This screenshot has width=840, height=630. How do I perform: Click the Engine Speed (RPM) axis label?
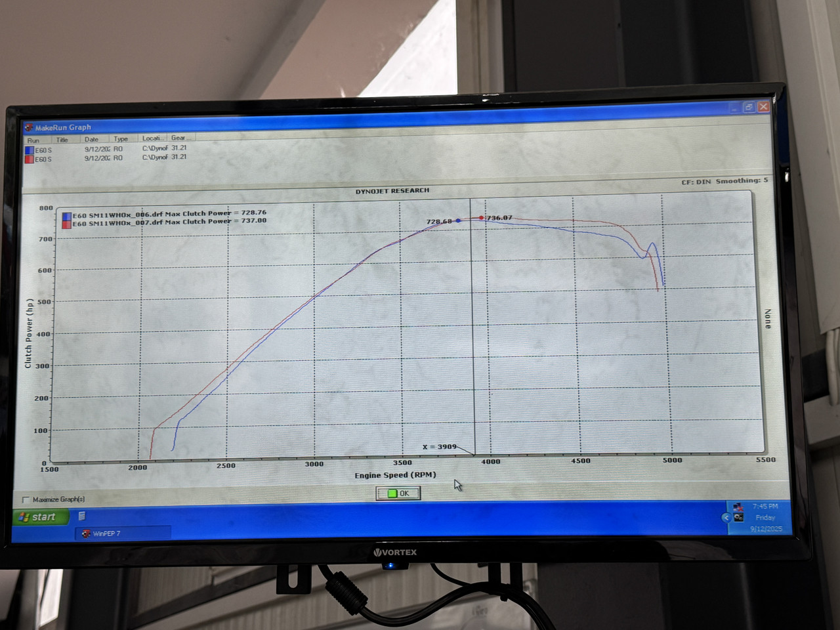[395, 475]
